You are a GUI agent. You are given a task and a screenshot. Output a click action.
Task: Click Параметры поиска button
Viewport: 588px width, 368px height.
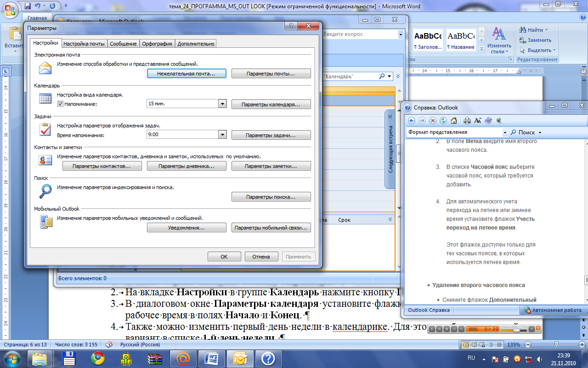click(271, 197)
